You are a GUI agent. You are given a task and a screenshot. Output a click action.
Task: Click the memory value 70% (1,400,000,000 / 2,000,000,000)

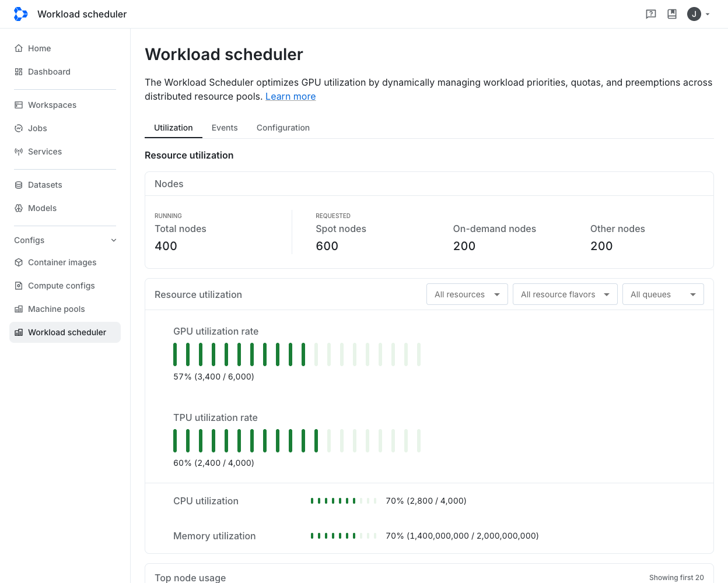coord(462,536)
